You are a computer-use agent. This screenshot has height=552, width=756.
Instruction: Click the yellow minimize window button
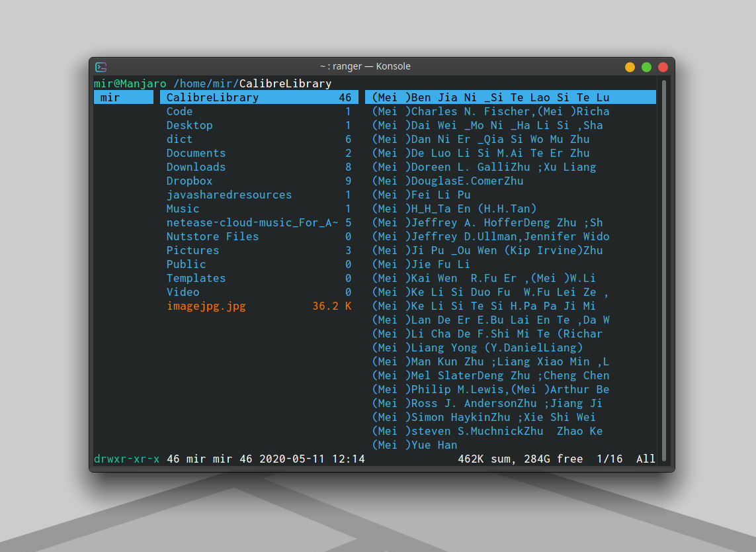pos(630,67)
